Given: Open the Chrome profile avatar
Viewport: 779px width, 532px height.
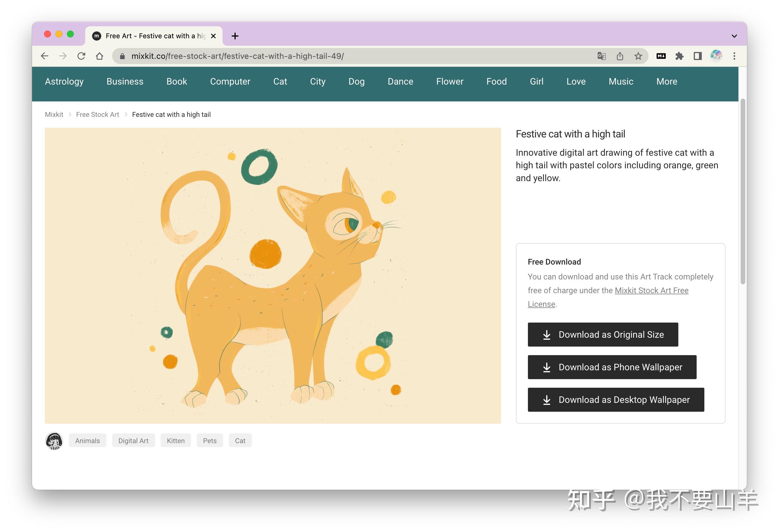Looking at the screenshot, I should (716, 56).
